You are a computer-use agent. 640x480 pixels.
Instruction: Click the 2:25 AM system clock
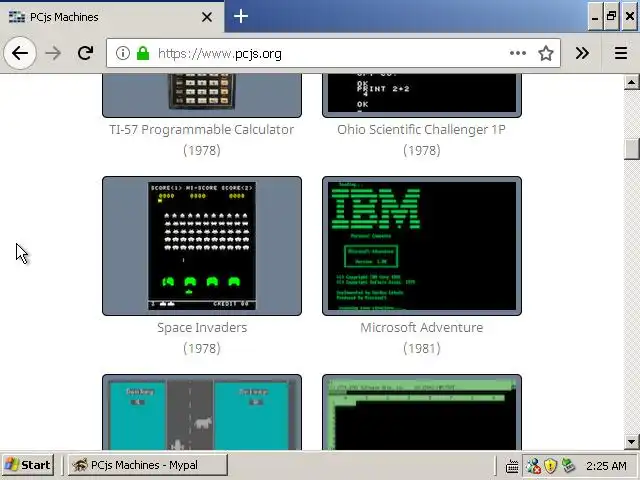(x=606, y=466)
